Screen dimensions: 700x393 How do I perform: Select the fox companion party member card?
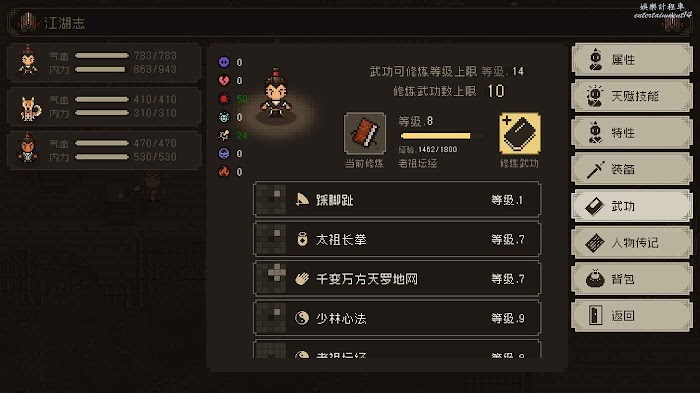(x=104, y=106)
